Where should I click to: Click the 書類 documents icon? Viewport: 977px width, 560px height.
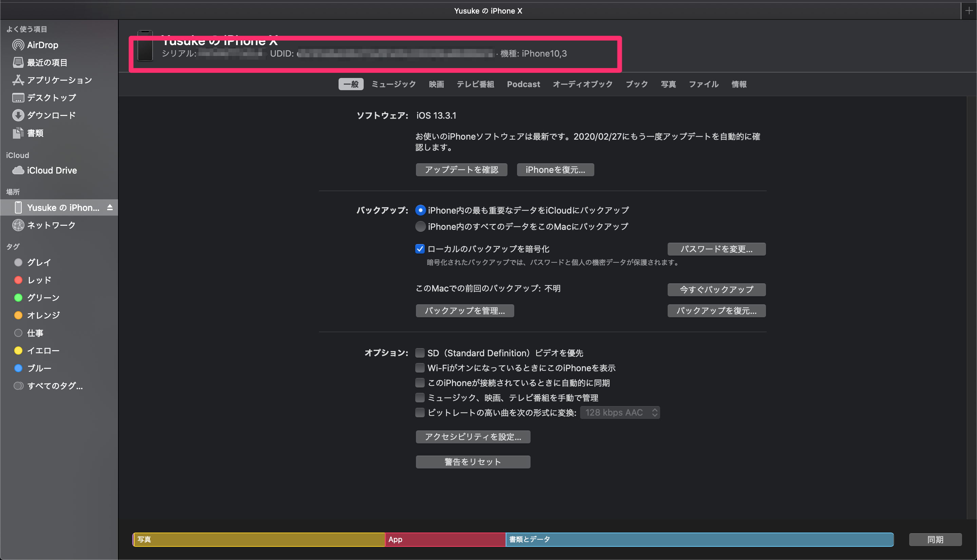[x=18, y=133]
